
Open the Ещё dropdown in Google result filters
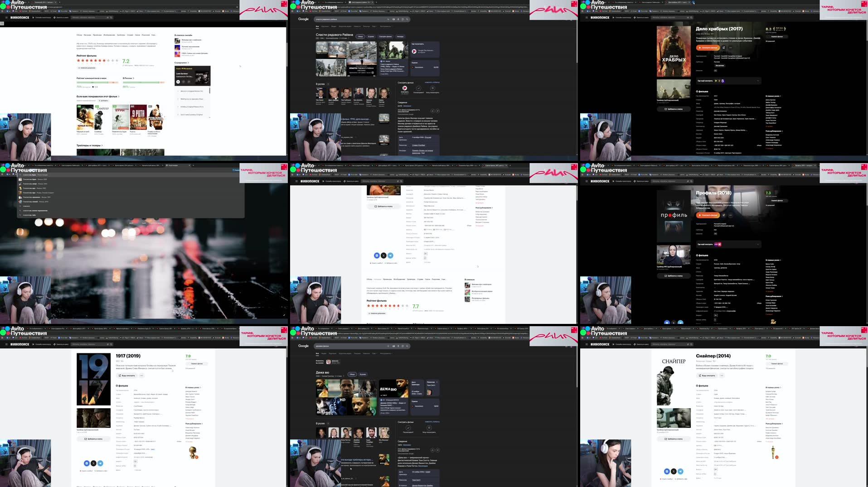coord(374,27)
